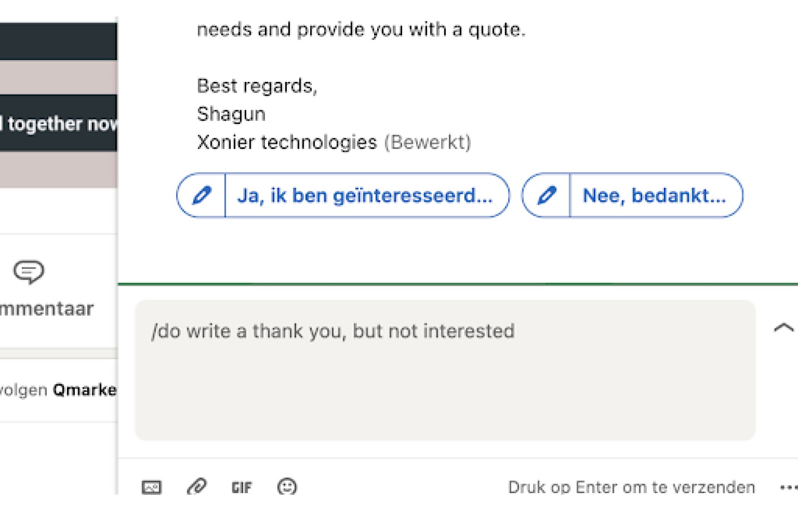Screen dimensions: 798x532
Task: Open the GIF picker
Action: 242,487
